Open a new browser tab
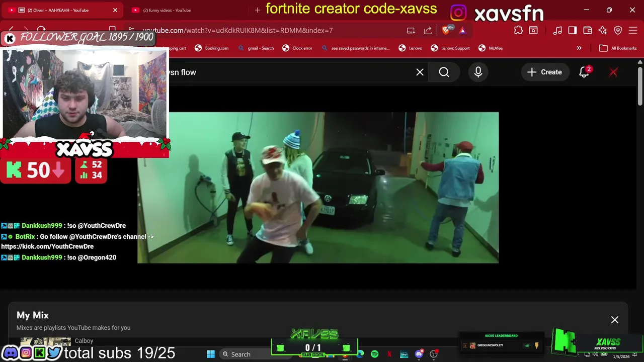The image size is (644, 362). click(258, 10)
